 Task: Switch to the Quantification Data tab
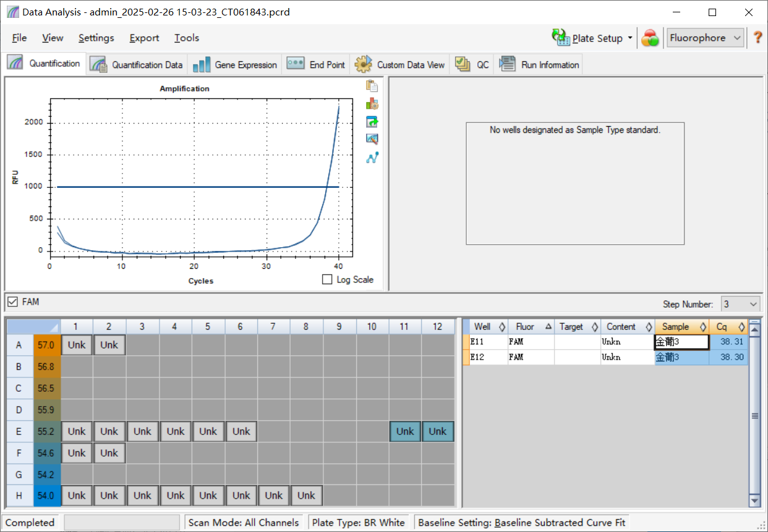(x=137, y=64)
